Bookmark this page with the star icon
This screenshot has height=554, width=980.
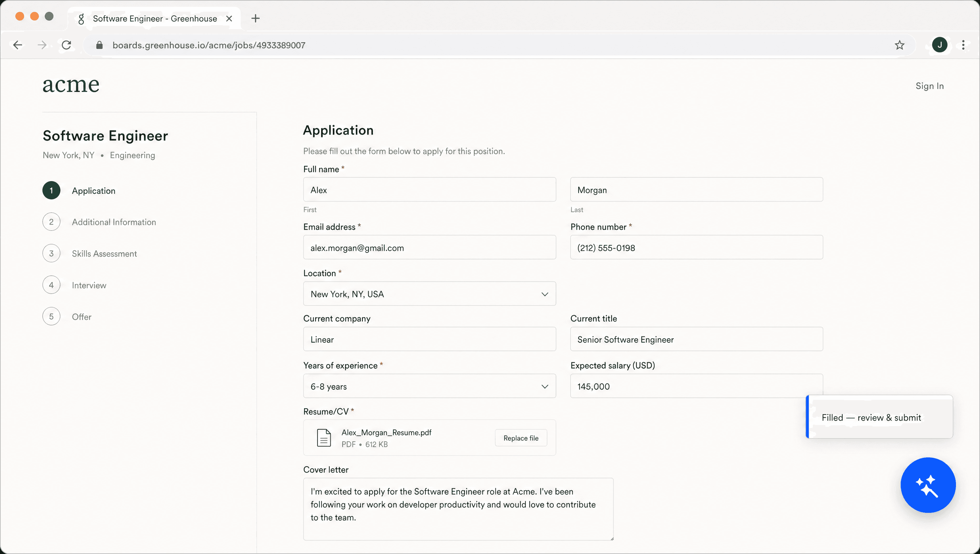(899, 45)
